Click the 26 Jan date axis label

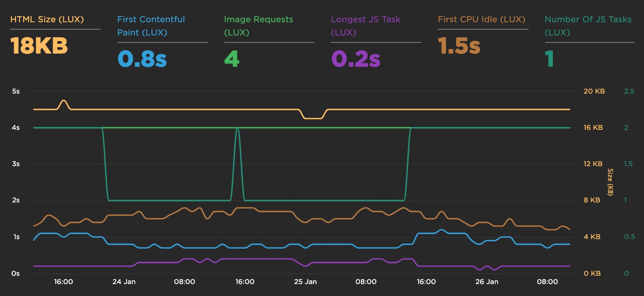(x=487, y=282)
